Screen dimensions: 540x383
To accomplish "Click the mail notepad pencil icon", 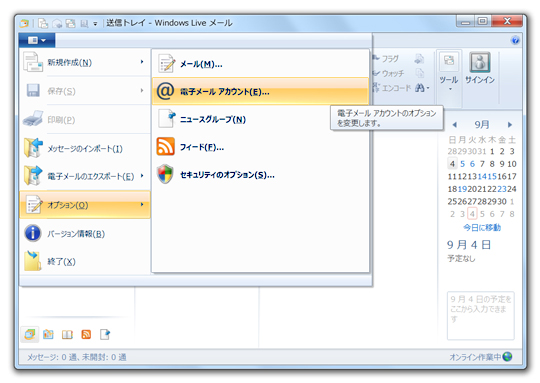I will pos(167,63).
